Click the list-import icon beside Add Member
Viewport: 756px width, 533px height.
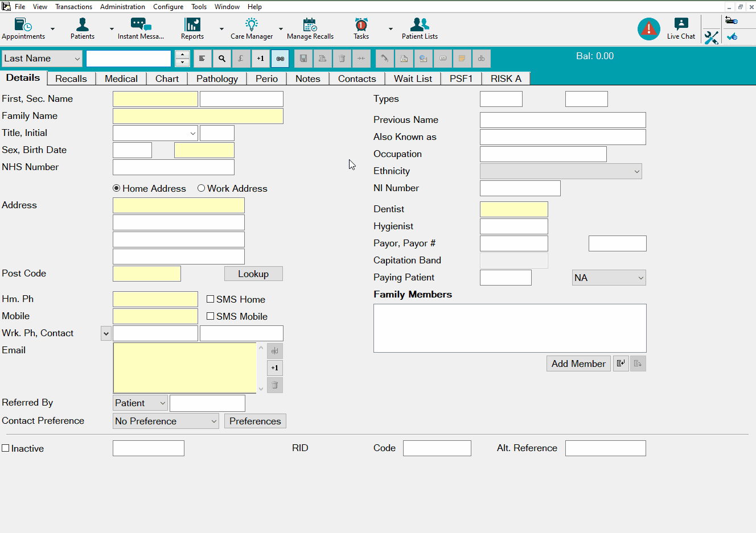pyautogui.click(x=621, y=363)
